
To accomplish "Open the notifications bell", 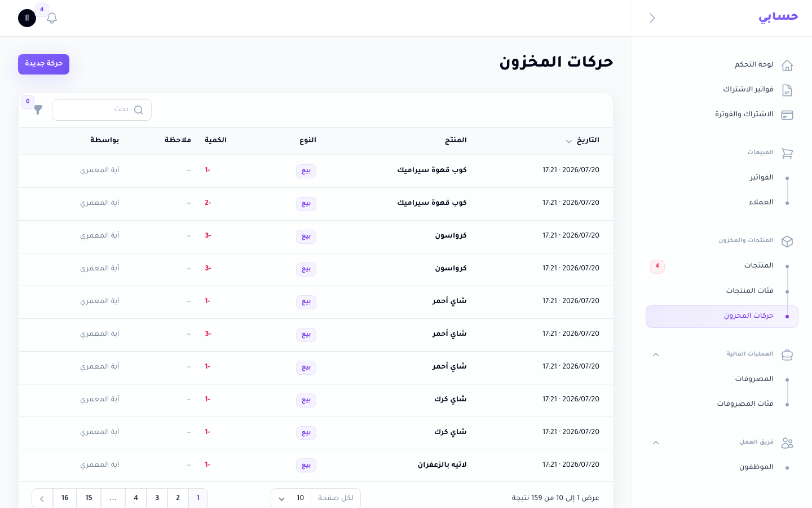I will 52,18.
